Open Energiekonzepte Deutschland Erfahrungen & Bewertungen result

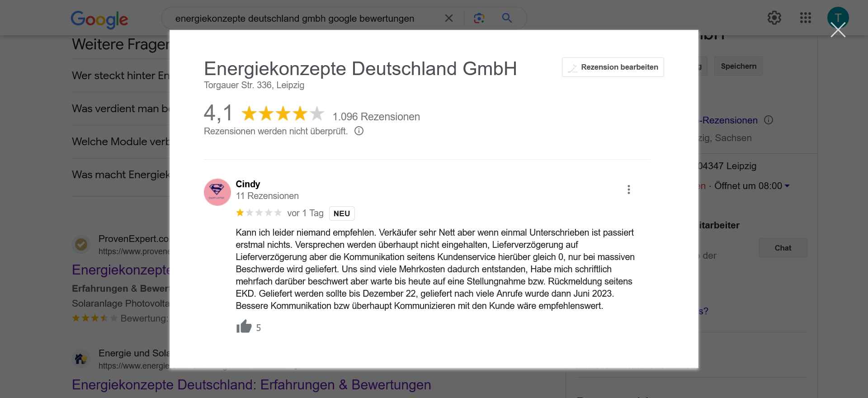coord(251,384)
